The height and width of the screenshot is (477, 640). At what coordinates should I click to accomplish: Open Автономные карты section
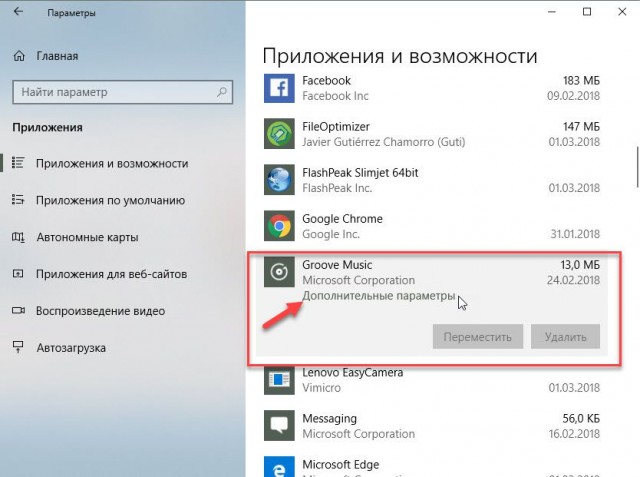point(87,237)
